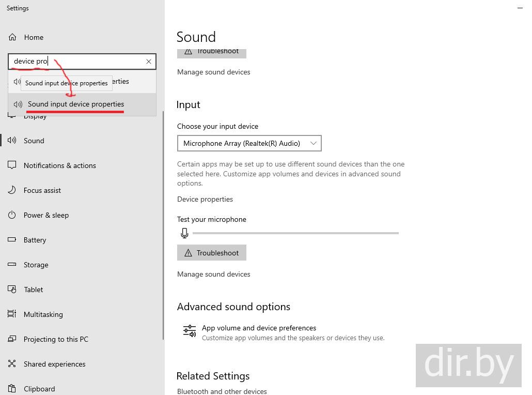Open Bluetooth and other devices link
The height and width of the screenshot is (395, 532).
coord(222,391)
